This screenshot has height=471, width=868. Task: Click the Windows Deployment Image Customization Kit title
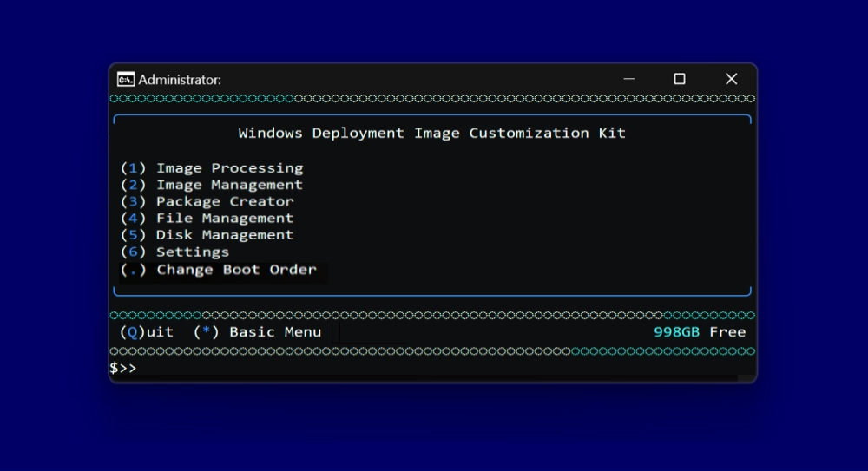pos(431,134)
